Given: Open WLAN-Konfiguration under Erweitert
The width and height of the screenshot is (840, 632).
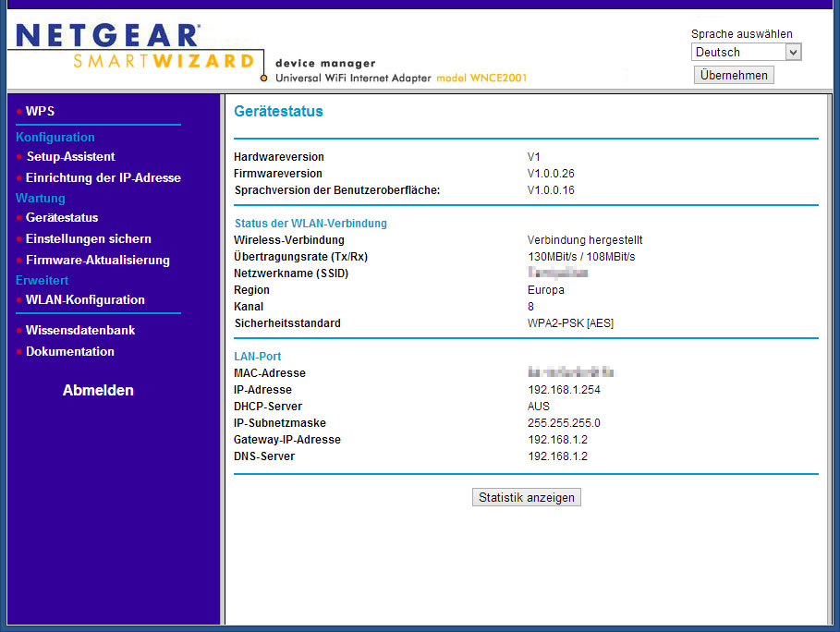Looking at the screenshot, I should [x=85, y=300].
